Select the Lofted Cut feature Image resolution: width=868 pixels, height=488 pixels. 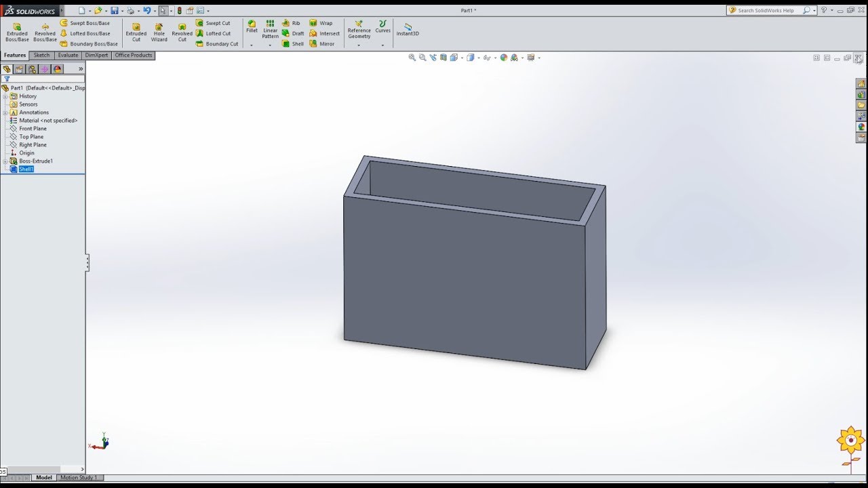tap(213, 33)
